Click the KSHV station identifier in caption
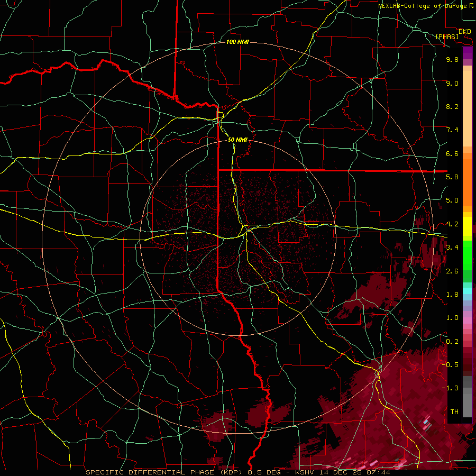This screenshot has height=476, width=476. click(306, 472)
